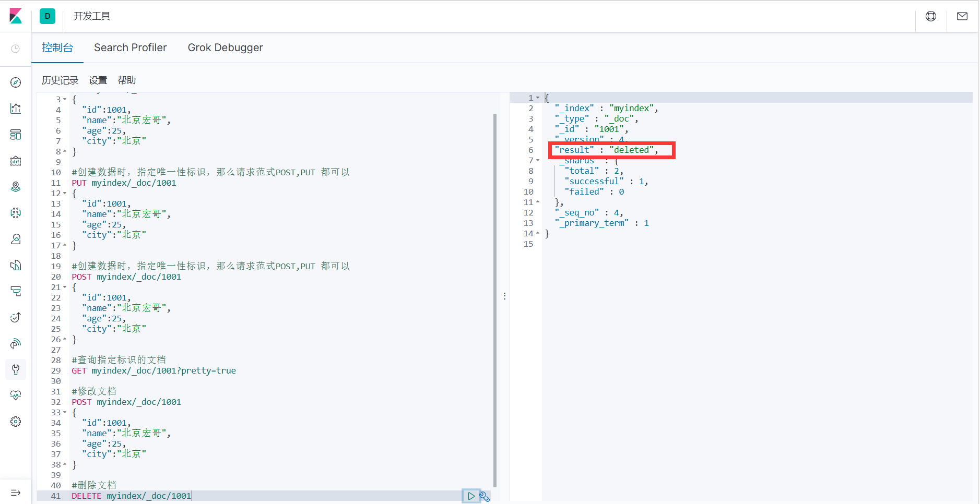
Task: Toggle fold end marker at line 26
Action: point(65,339)
